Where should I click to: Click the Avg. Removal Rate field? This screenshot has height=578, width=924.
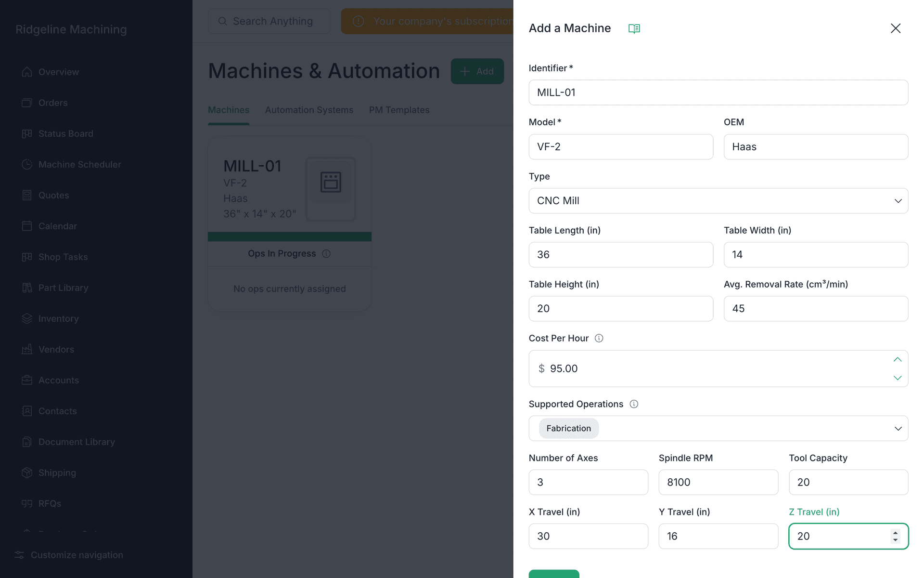click(816, 309)
